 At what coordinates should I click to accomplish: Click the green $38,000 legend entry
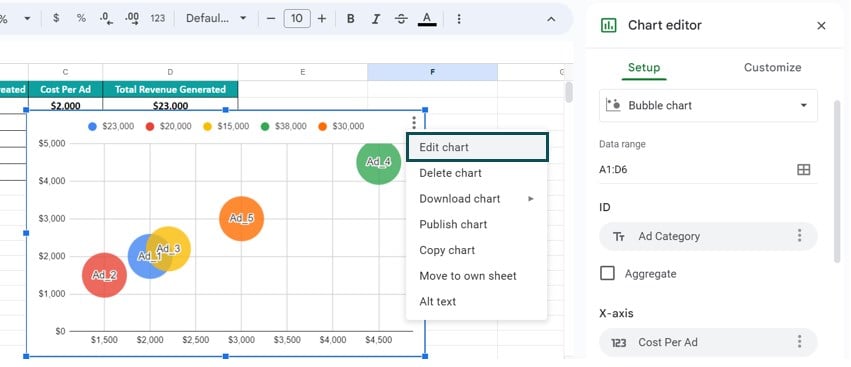(x=284, y=126)
